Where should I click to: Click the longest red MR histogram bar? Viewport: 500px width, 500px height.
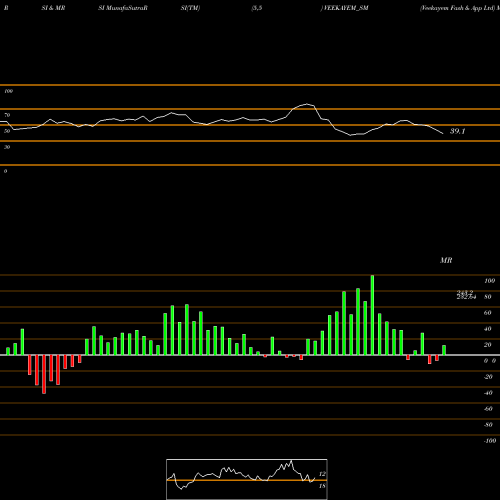(44, 374)
